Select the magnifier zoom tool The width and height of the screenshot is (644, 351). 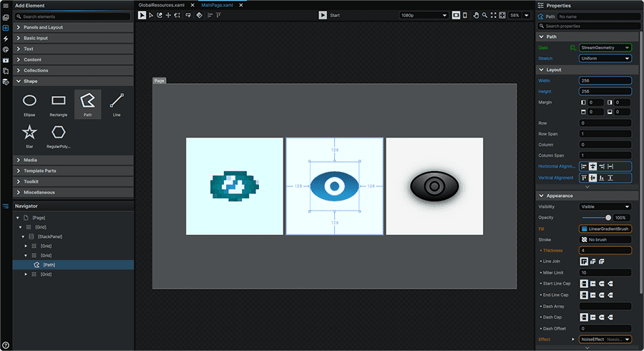coord(484,15)
